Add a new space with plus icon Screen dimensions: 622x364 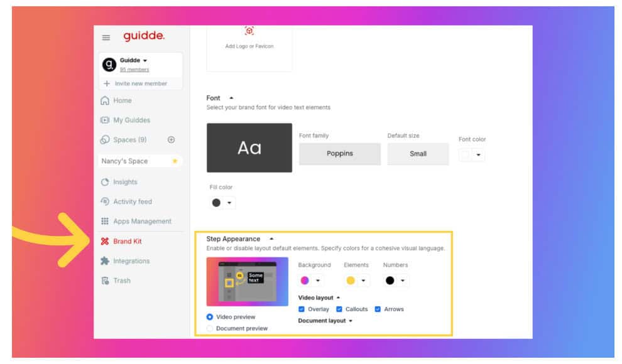point(172,140)
